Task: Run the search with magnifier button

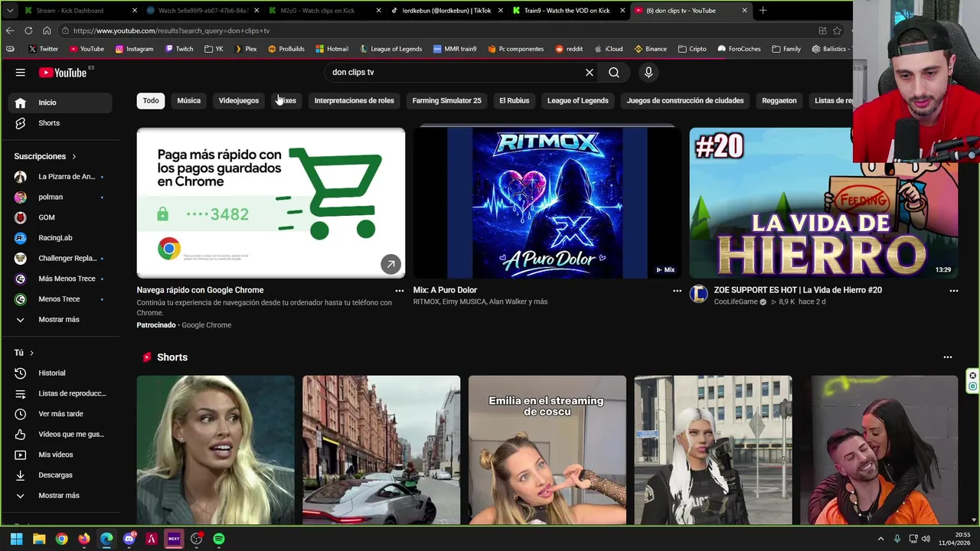Action: pos(614,72)
